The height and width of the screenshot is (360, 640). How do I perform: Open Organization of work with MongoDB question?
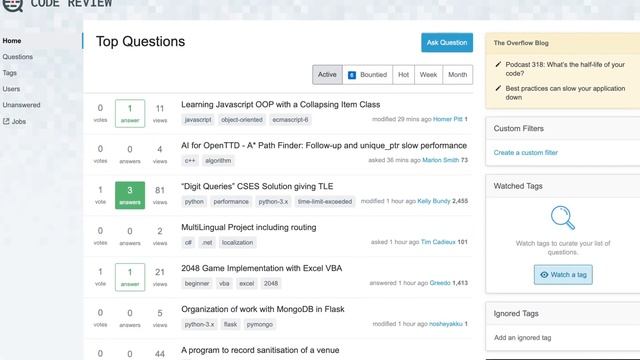(263, 309)
